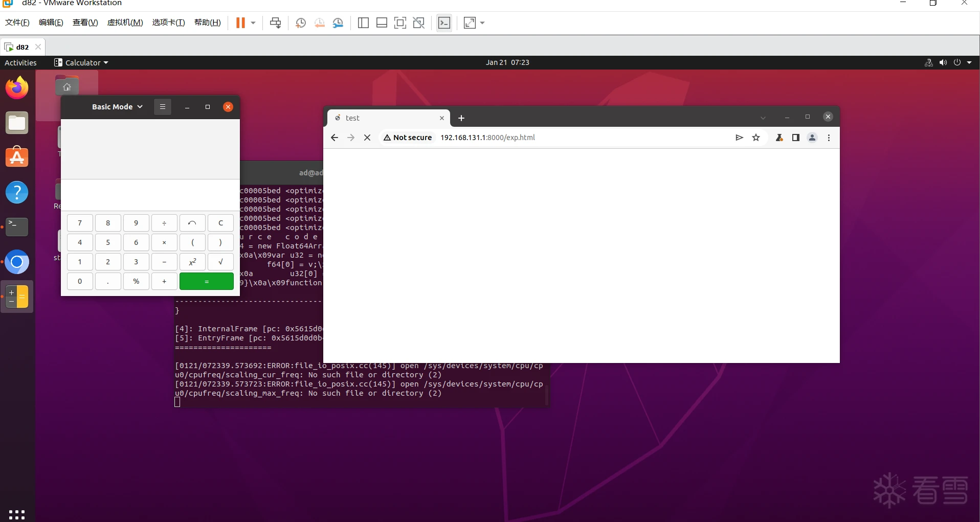The width and height of the screenshot is (980, 522).
Task: Expand the Calculator app menu in top bar
Action: (x=81, y=62)
